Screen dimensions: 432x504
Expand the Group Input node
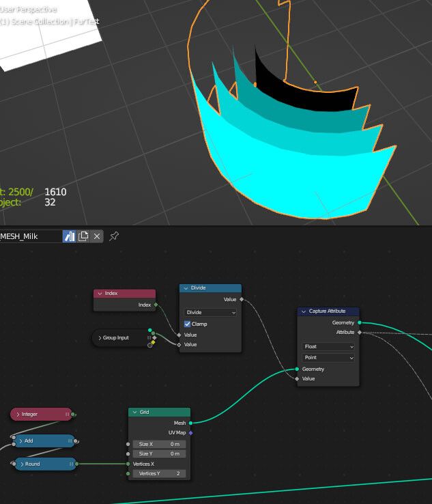click(x=100, y=338)
